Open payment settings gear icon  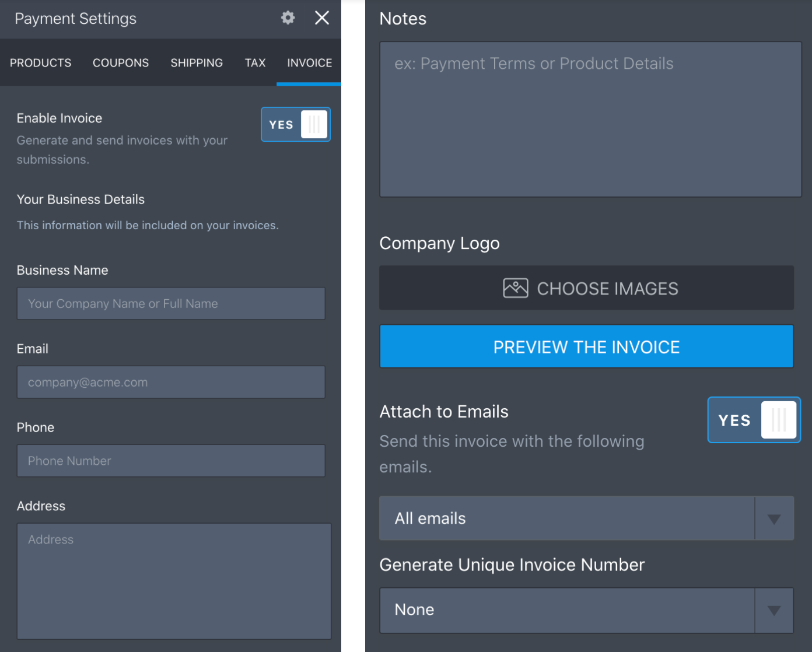(x=288, y=18)
